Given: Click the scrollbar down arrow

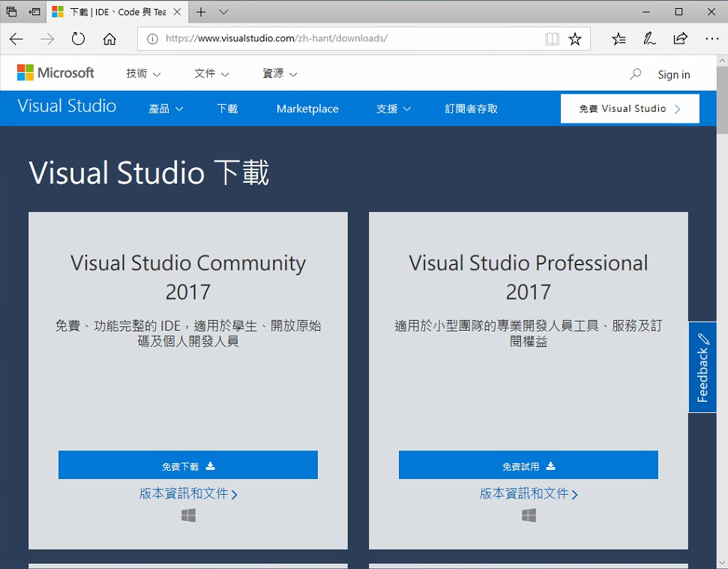Looking at the screenshot, I should pyautogui.click(x=722, y=564).
